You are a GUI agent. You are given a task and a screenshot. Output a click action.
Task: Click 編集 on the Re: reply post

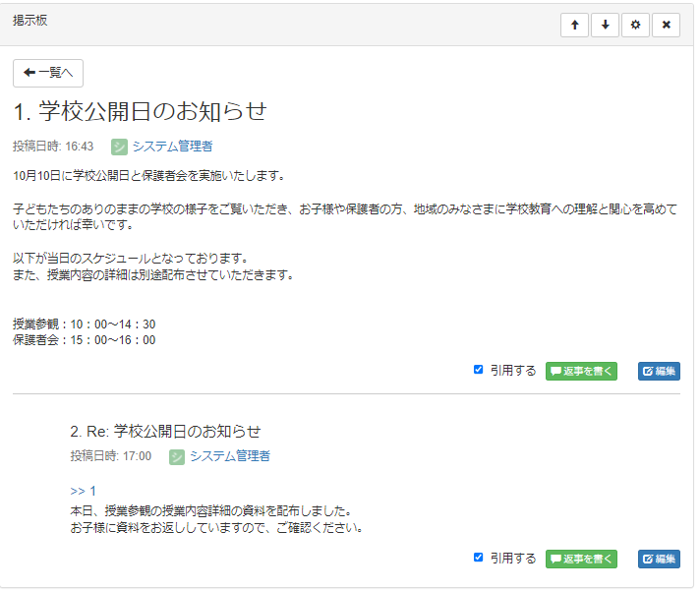659,559
